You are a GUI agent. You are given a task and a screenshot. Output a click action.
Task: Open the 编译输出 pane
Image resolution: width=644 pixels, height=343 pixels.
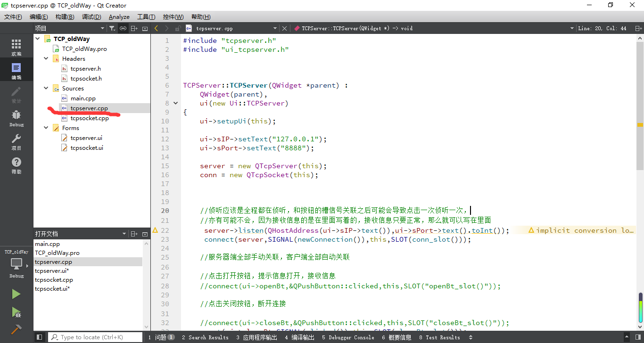[299, 337]
